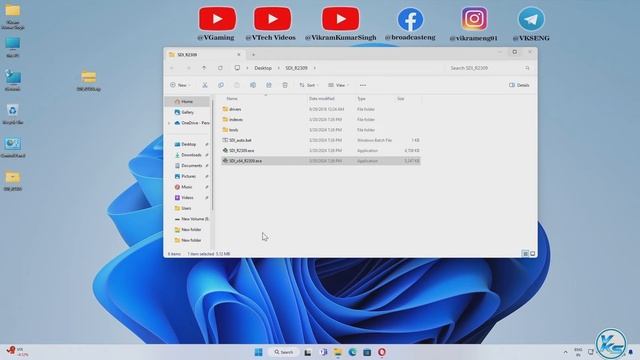This screenshot has height=360, width=640.
Task: Cut the selected file
Action: (x=205, y=85)
